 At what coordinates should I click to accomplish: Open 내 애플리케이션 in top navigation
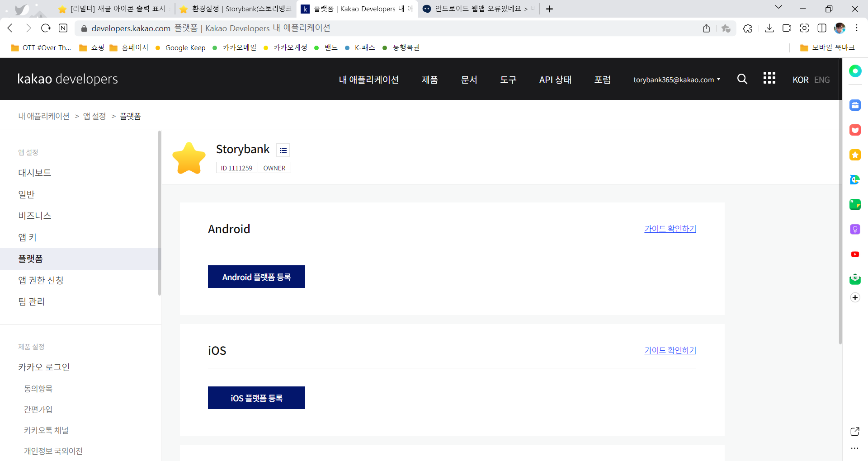pos(369,80)
